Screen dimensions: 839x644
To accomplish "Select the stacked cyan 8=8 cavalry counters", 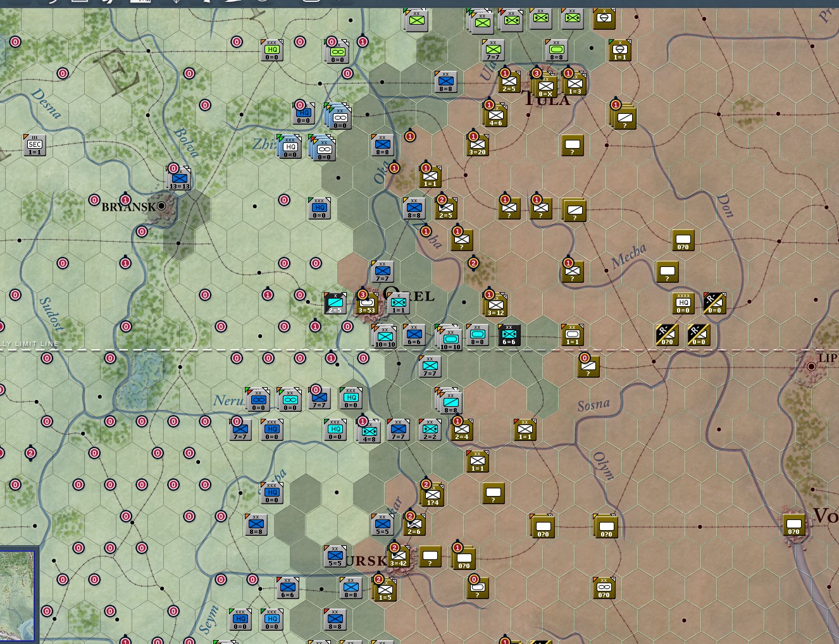I will coord(451,402).
